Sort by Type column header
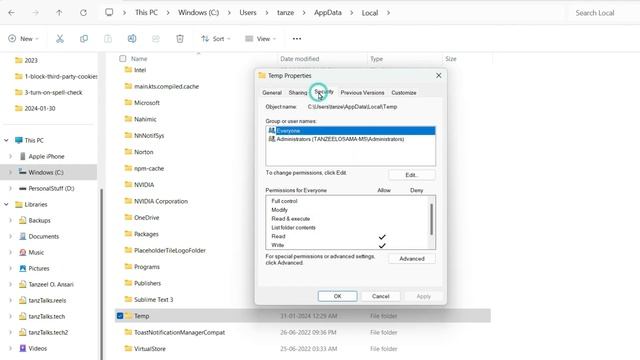This screenshot has width=640, height=360. pos(376,59)
